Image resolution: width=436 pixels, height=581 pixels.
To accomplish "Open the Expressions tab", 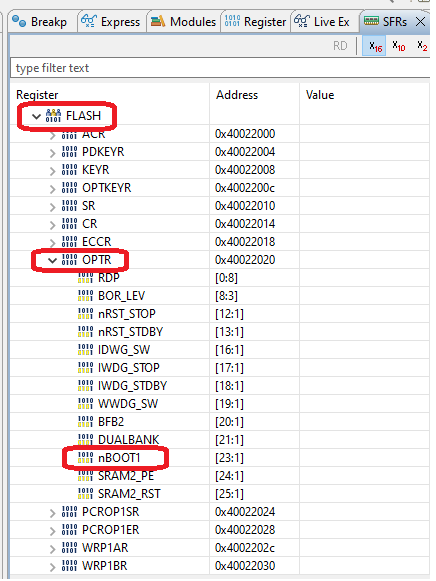I will [x=110, y=22].
